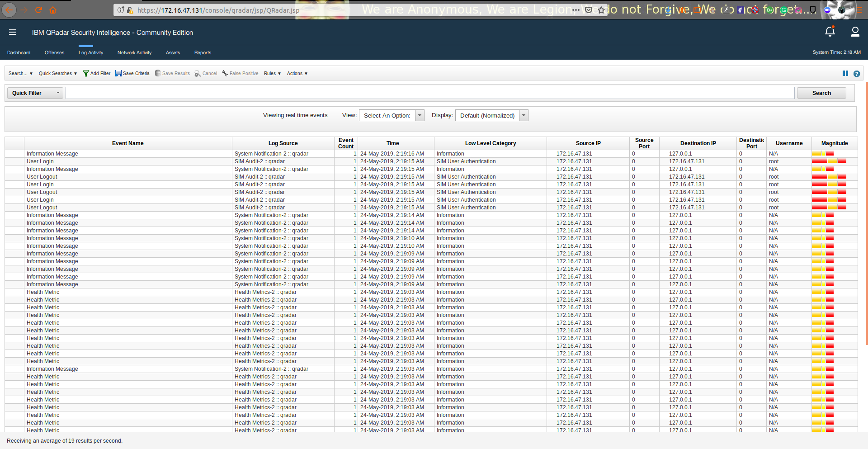Toggle the bookmark star in the address bar
Screen dimensions: 868x449
point(601,9)
